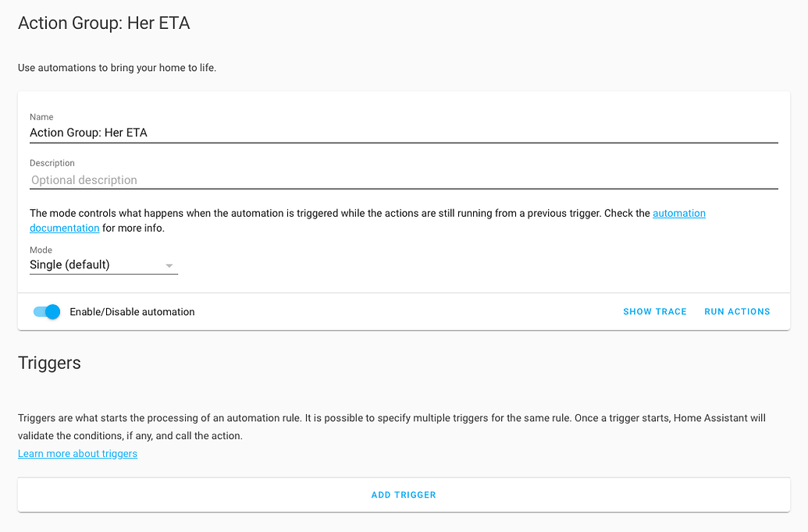This screenshot has height=532, width=808.
Task: Click the "Enable/Disable automation" label text
Action: [x=132, y=312]
